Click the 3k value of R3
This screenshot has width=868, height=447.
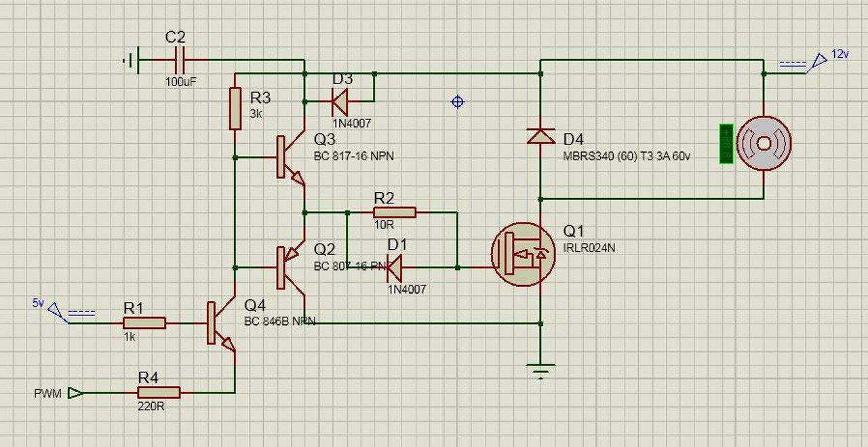[256, 114]
